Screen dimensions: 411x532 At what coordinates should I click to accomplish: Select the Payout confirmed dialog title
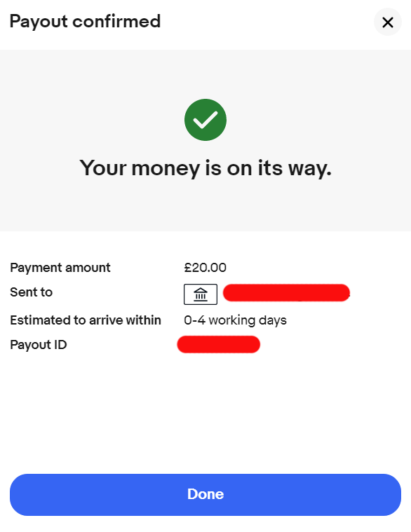tap(85, 21)
